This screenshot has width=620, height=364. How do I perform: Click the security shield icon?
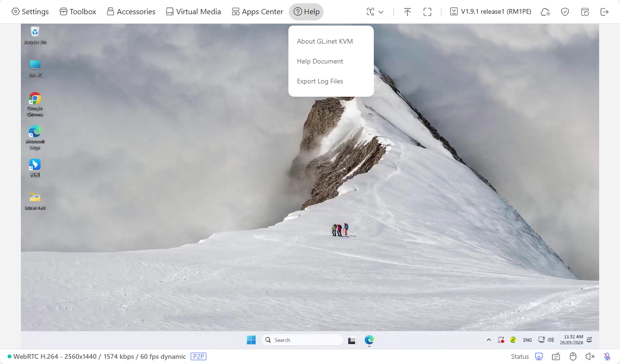pos(565,12)
